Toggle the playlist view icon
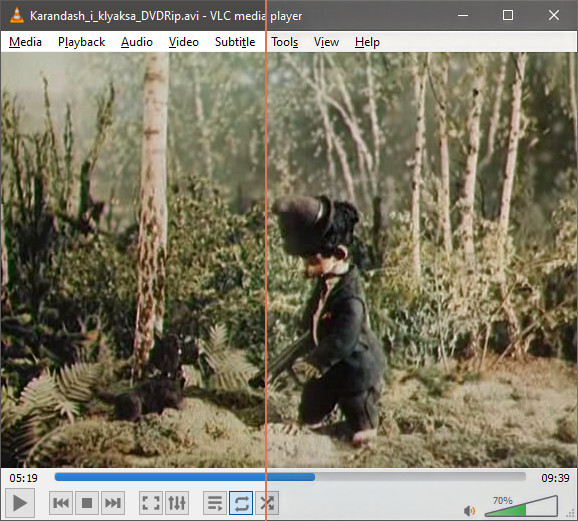578x521 pixels. 215,503
